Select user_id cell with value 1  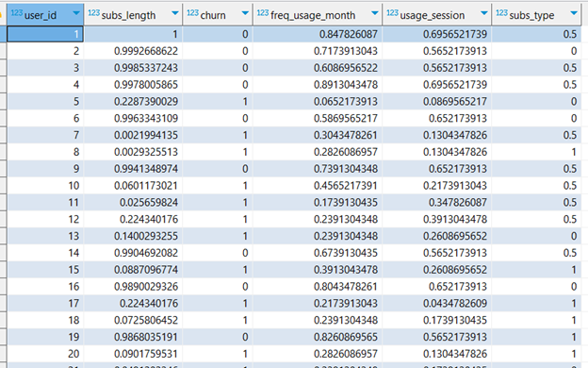point(45,34)
